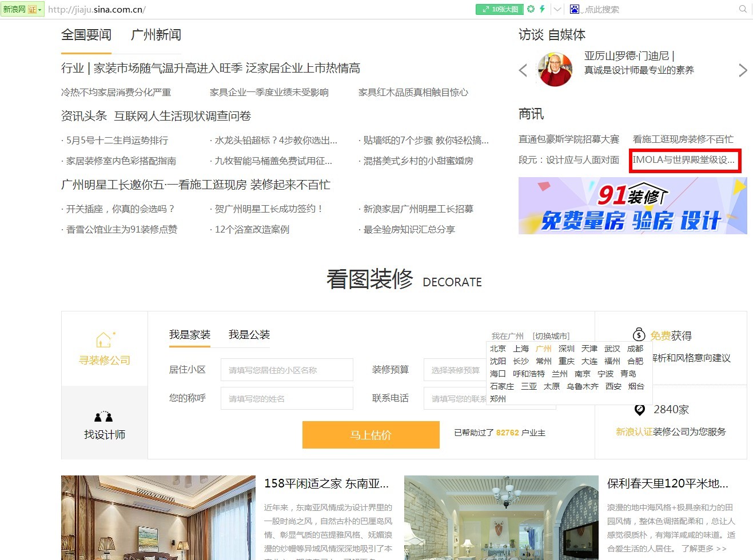
Task: Open the 158平闲适之家 living room photo
Action: pos(158,517)
